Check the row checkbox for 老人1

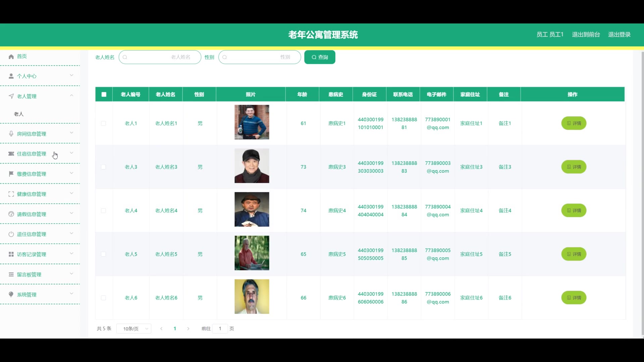103,123
